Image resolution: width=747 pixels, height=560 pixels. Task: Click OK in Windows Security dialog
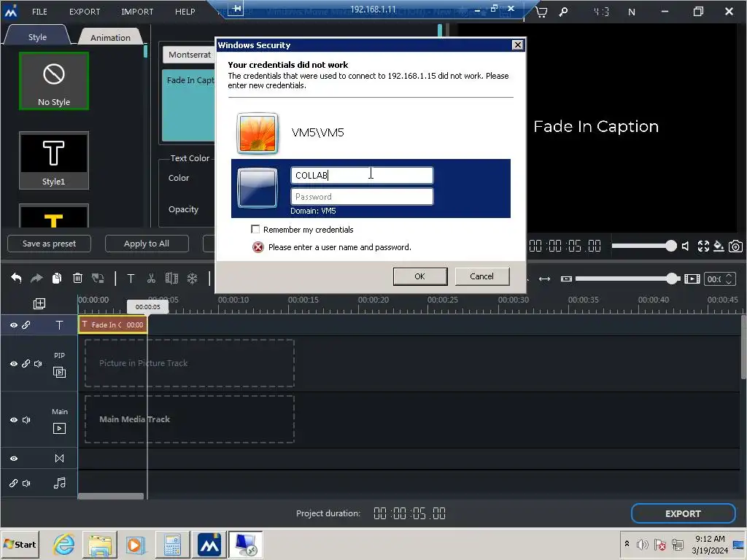[419, 276]
